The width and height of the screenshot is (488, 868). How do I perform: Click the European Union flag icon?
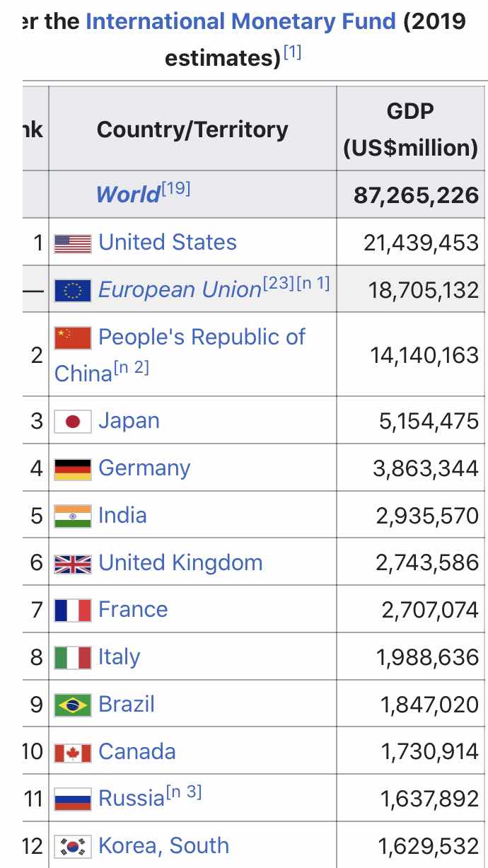pyautogui.click(x=73, y=291)
